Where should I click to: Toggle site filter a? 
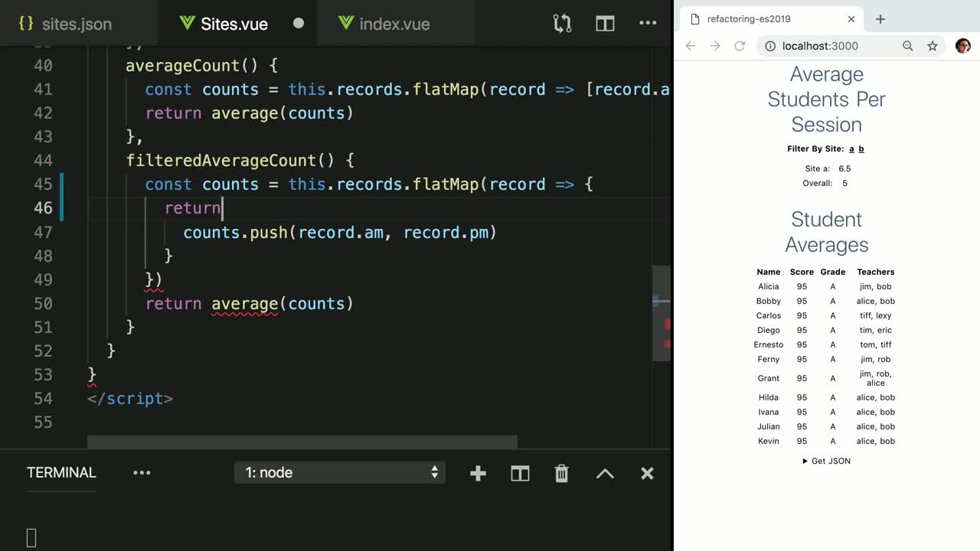point(851,148)
